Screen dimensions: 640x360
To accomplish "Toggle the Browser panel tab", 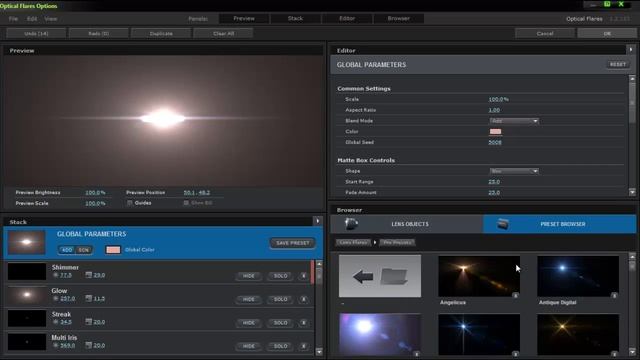I will coord(399,18).
